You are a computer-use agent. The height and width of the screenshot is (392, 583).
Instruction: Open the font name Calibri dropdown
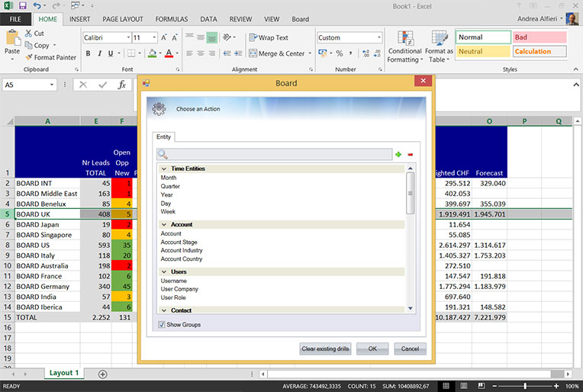pos(128,37)
